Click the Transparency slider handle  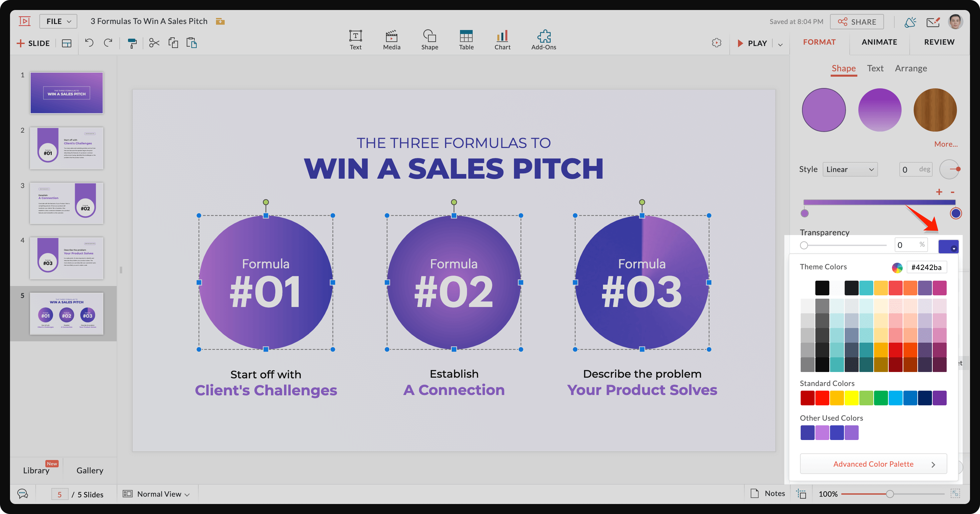coord(804,245)
